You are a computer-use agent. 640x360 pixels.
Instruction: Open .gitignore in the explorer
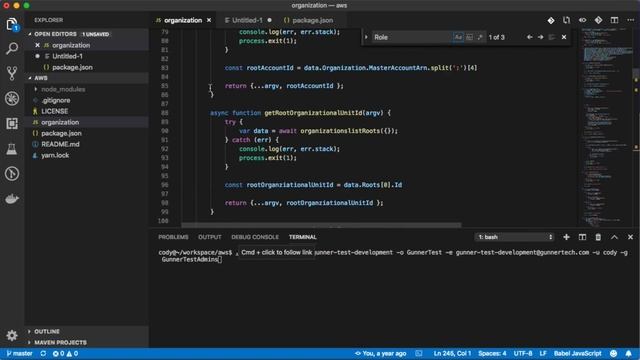pyautogui.click(x=56, y=100)
